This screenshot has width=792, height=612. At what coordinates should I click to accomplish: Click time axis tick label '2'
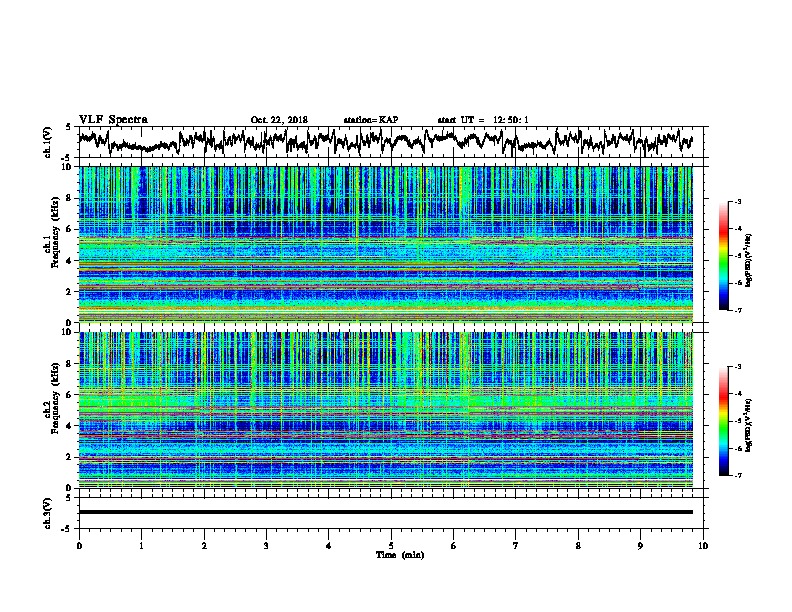pos(204,546)
